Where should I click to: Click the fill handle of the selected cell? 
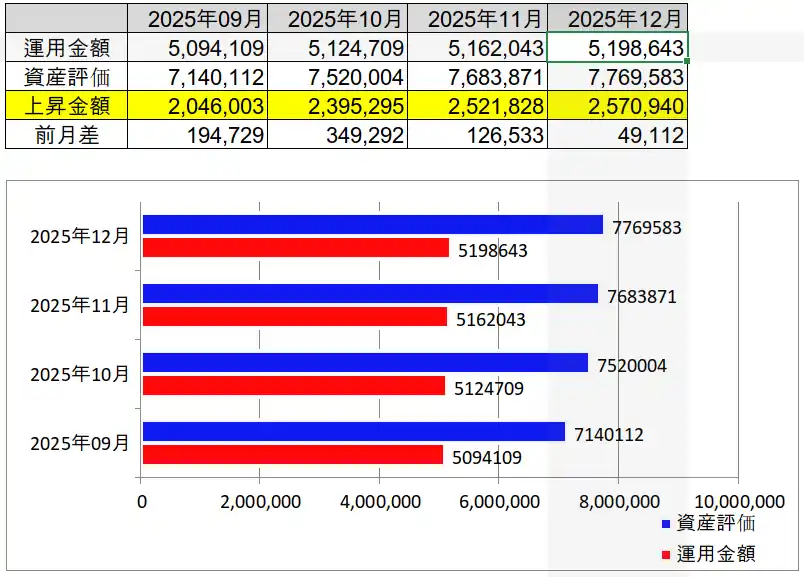tap(688, 61)
